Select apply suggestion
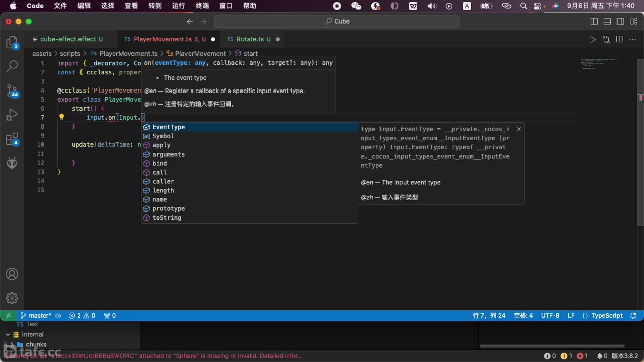The image size is (644, 362). (249, 145)
